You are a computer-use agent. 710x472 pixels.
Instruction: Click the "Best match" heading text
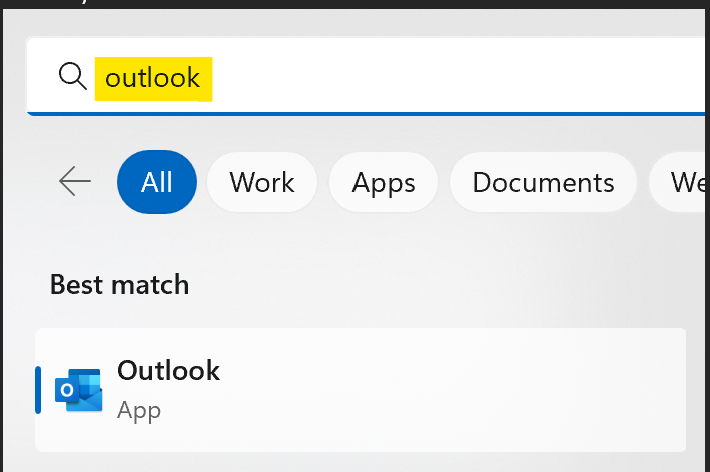pos(120,284)
